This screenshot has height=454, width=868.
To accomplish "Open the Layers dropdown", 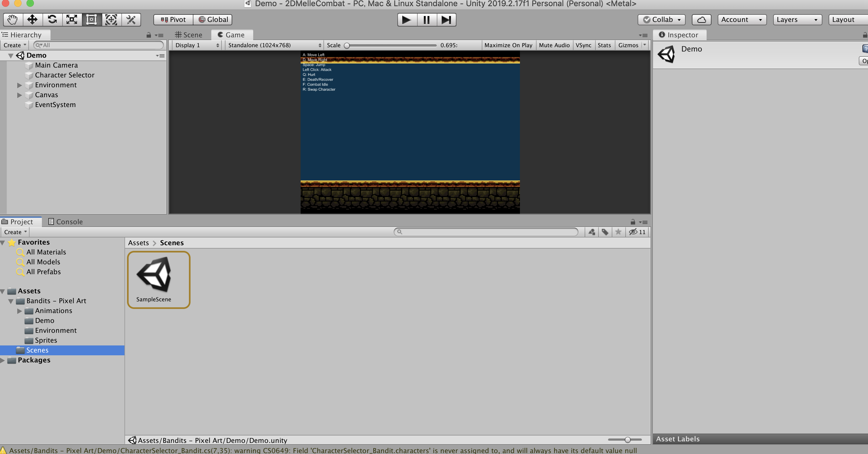I will coord(797,19).
